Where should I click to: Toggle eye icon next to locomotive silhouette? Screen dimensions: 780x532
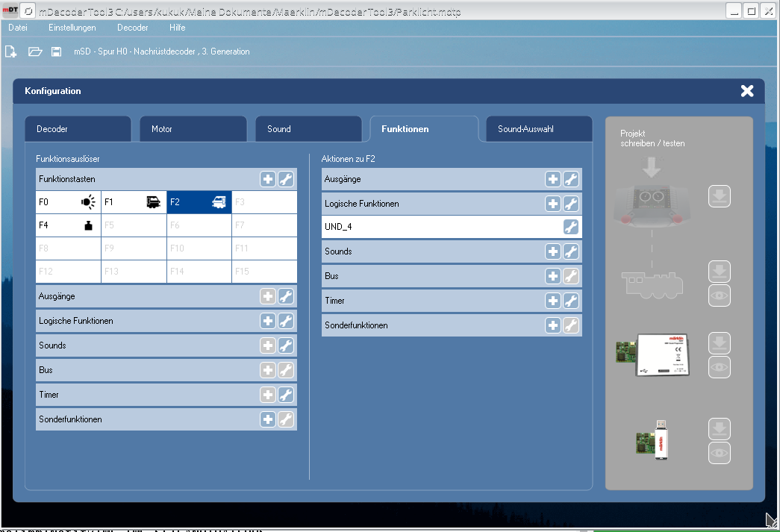click(719, 295)
